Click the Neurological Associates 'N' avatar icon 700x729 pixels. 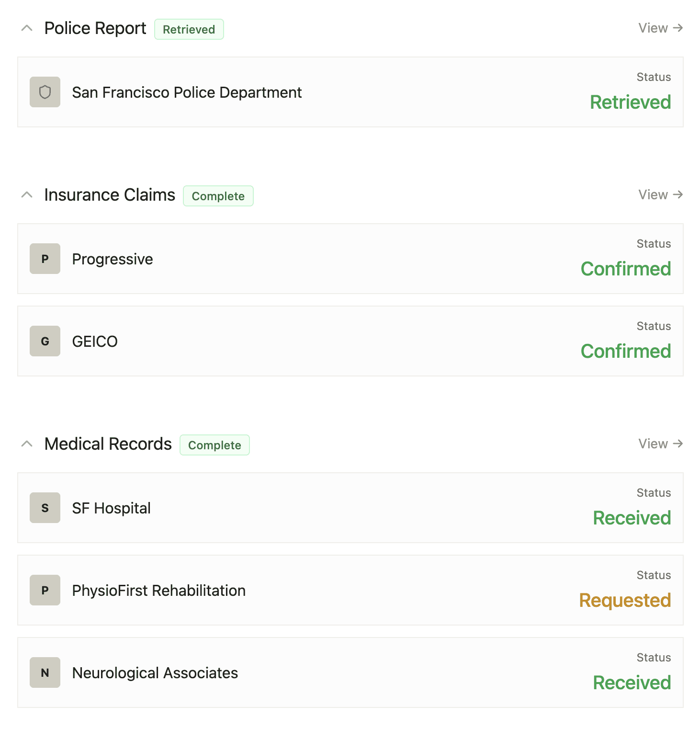coord(45,672)
